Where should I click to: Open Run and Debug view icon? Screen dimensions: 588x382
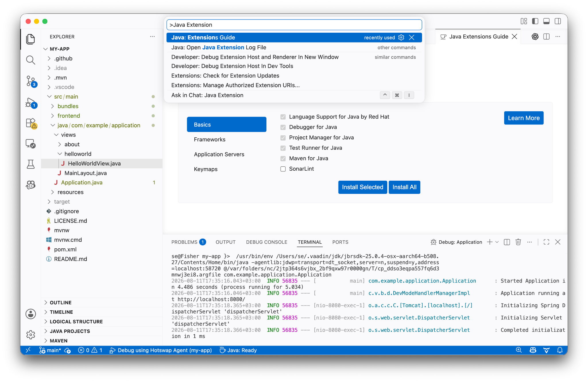[x=31, y=103]
